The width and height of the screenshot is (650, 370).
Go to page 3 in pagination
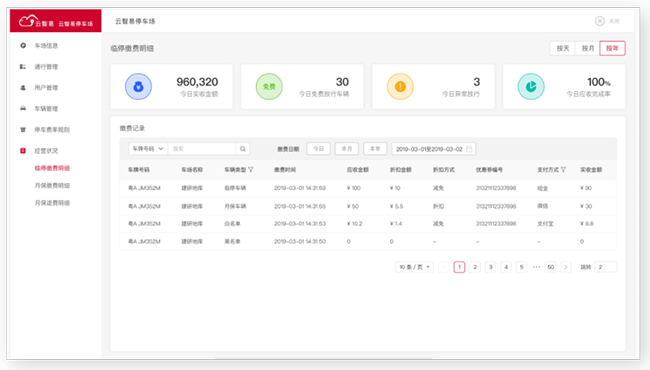click(490, 267)
